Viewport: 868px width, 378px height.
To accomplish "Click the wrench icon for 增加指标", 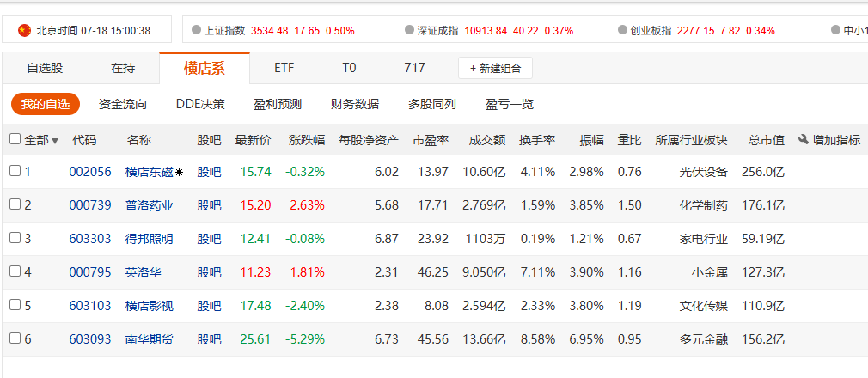I will [x=804, y=140].
